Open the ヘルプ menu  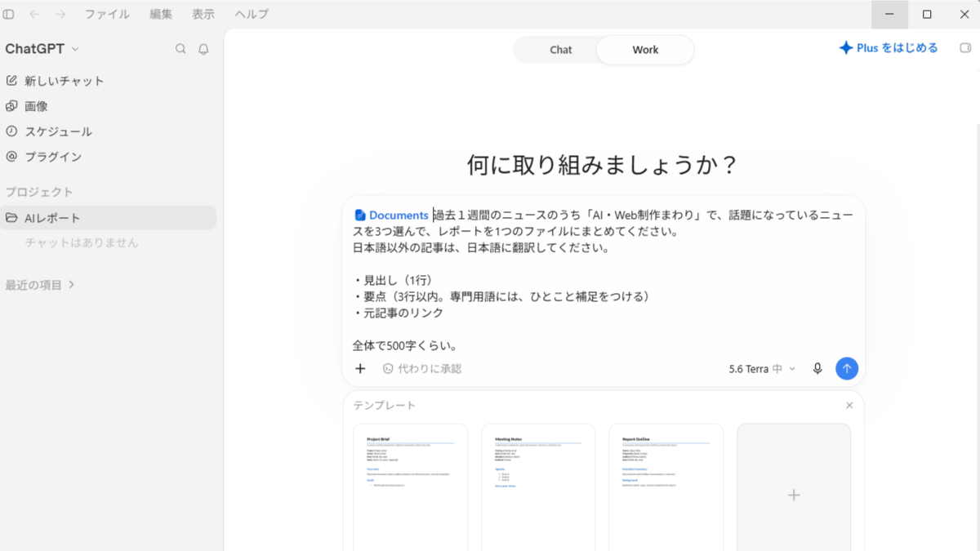252,14
